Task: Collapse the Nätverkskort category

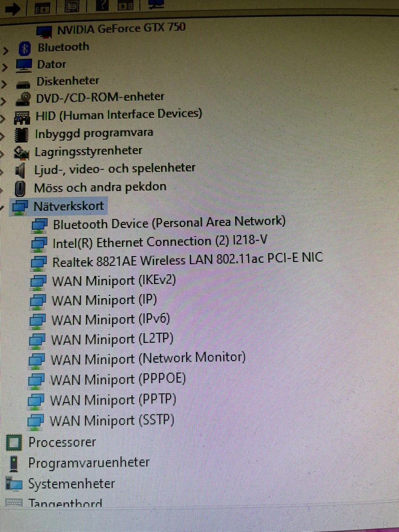Action: coord(2,207)
